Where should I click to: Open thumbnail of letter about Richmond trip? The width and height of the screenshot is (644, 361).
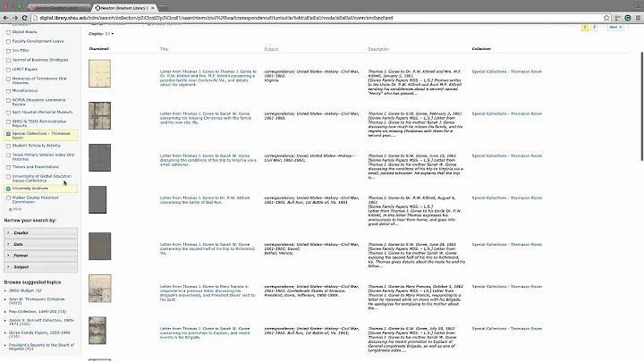[100, 246]
